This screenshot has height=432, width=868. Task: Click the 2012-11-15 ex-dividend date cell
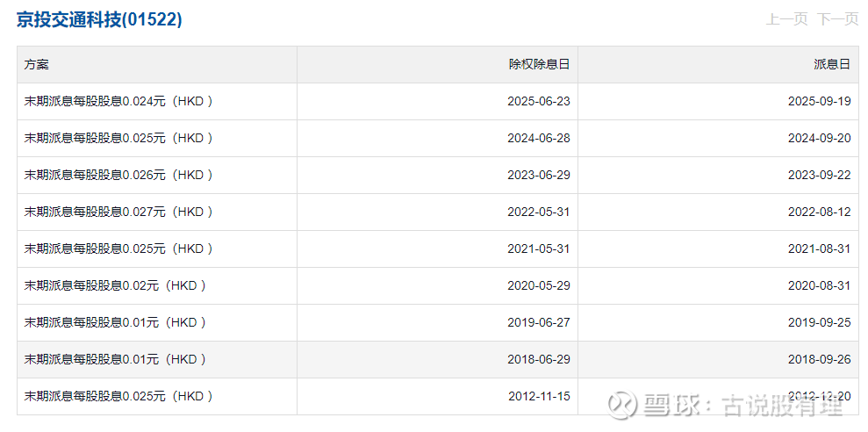[538, 396]
